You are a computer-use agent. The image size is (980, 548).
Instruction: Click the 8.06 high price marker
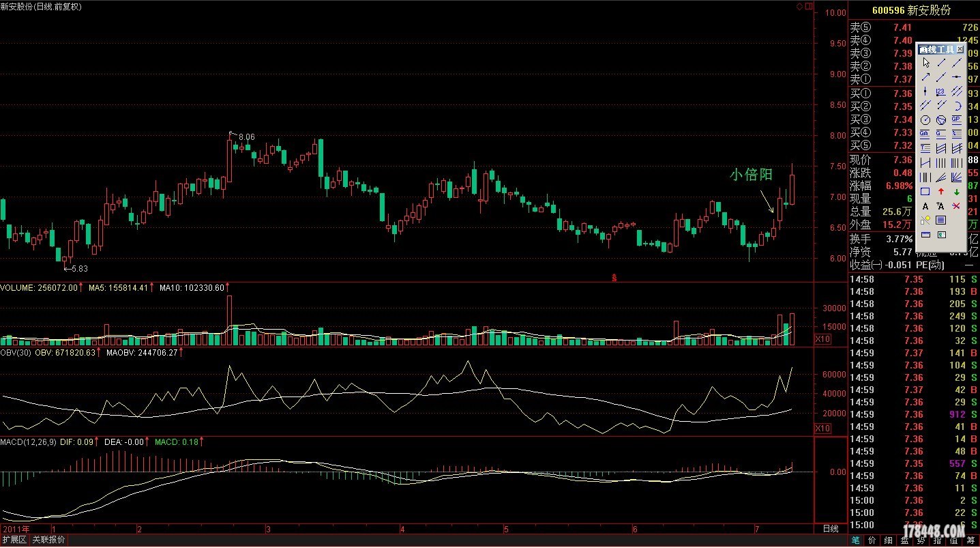click(246, 137)
